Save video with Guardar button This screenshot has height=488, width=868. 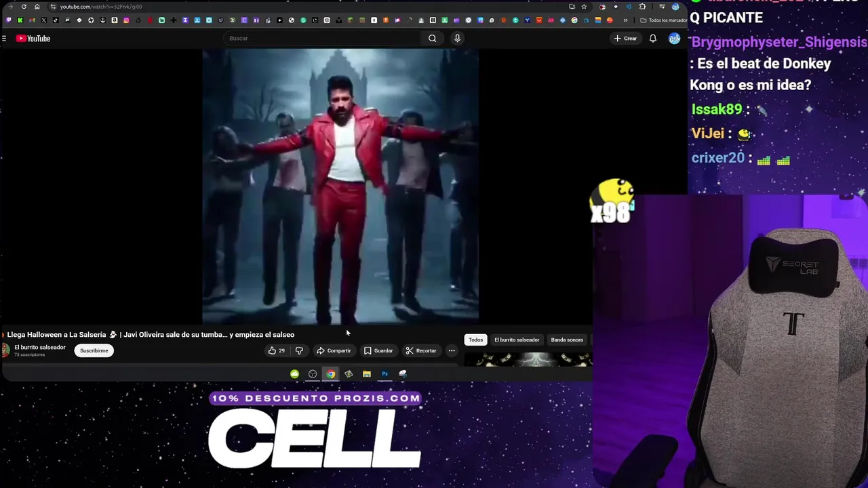point(378,350)
